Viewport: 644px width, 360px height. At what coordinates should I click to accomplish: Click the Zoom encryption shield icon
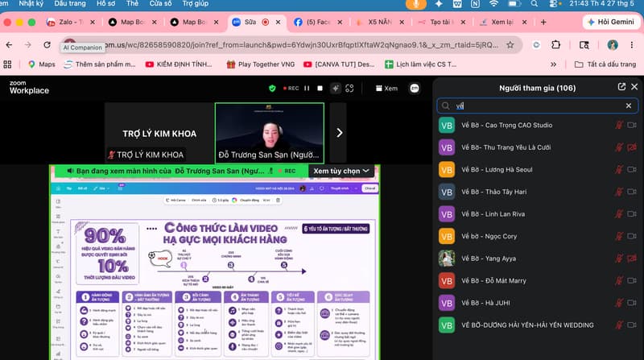(272, 89)
